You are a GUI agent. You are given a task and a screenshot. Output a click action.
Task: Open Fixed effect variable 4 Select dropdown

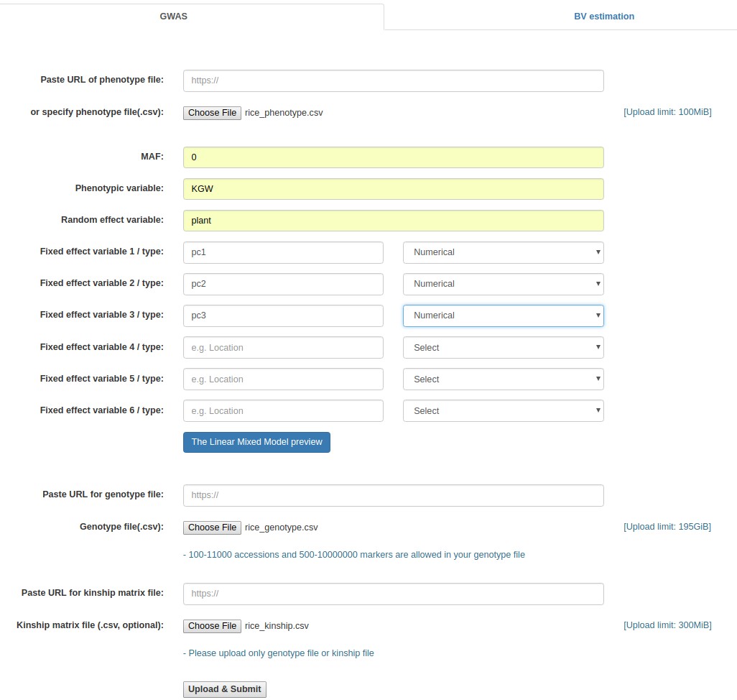(x=503, y=348)
